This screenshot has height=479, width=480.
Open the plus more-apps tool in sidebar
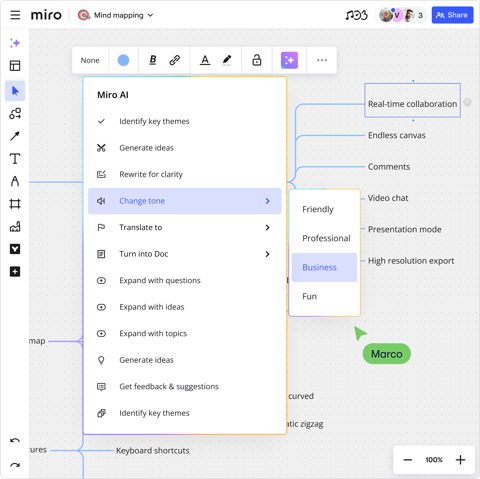pos(15,272)
